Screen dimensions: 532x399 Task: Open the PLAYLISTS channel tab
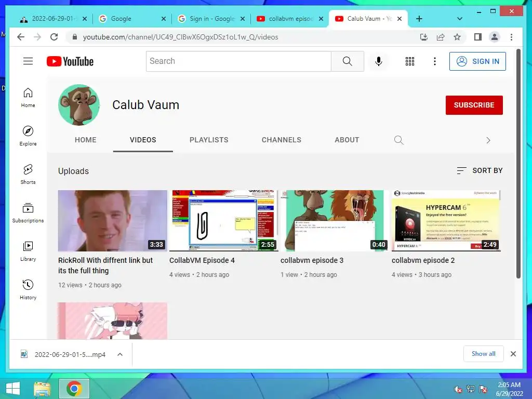pos(209,140)
